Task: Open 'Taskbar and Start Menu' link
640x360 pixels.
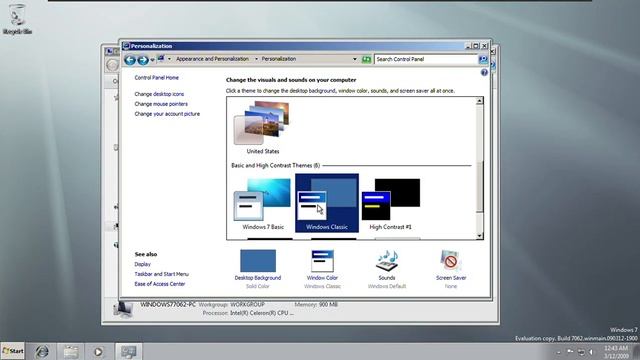Action: (x=161, y=274)
